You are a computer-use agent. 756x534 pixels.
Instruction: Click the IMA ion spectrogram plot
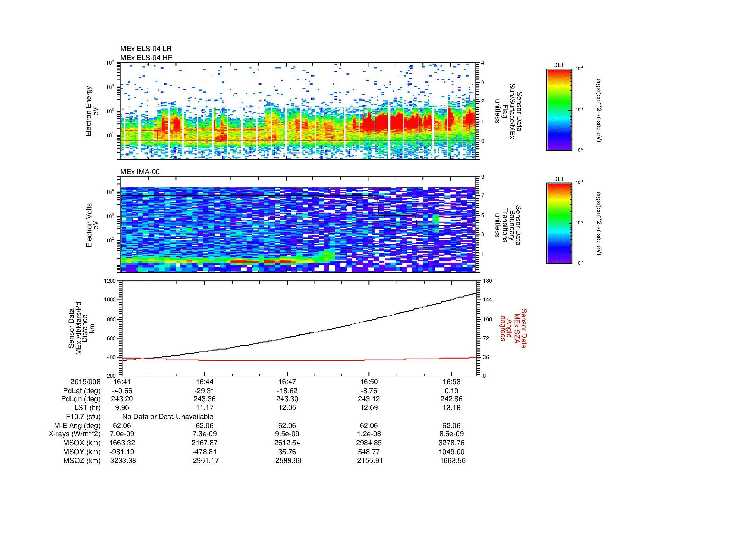(298, 225)
